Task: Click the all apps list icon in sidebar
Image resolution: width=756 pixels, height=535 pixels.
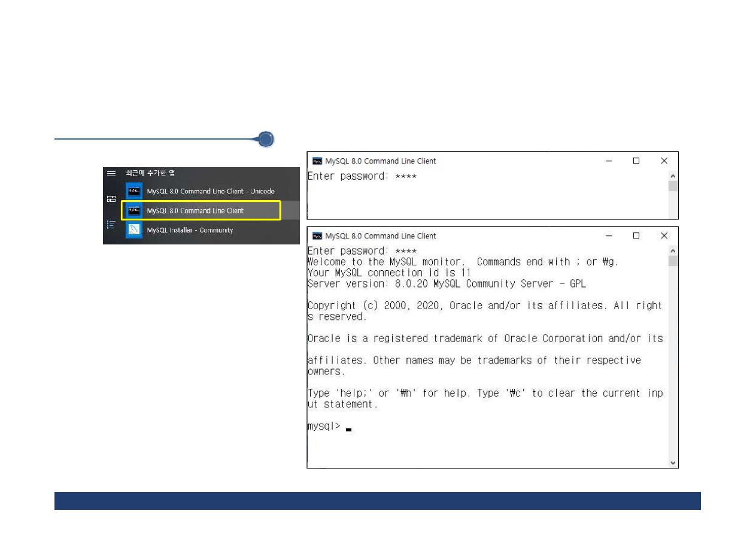Action: point(111,225)
